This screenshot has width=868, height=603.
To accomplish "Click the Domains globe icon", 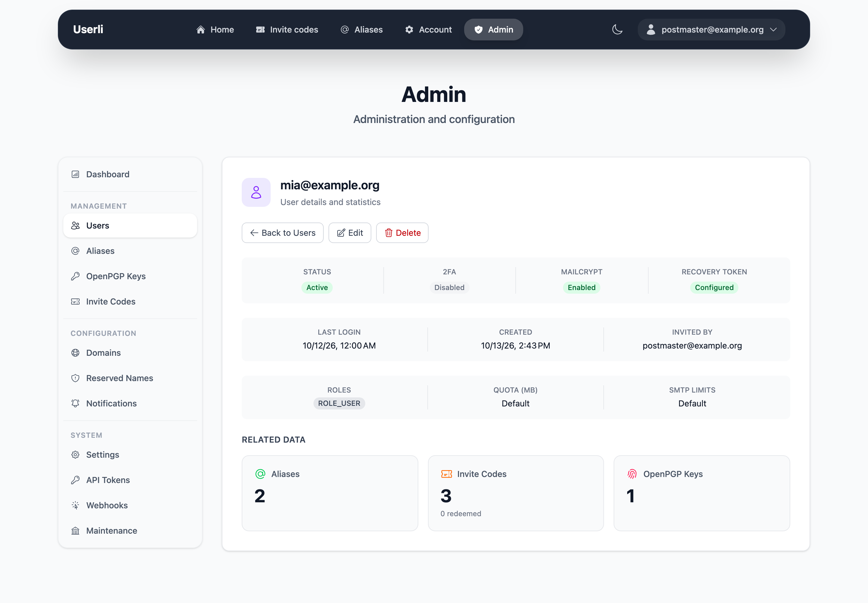I will [76, 353].
